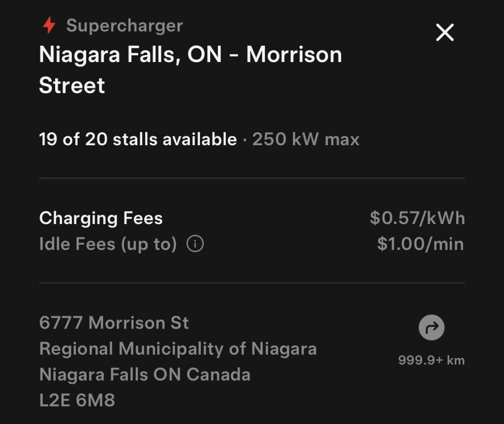Select the Niagara Falls, ON - Morrison title
504x424 pixels.
(190, 55)
